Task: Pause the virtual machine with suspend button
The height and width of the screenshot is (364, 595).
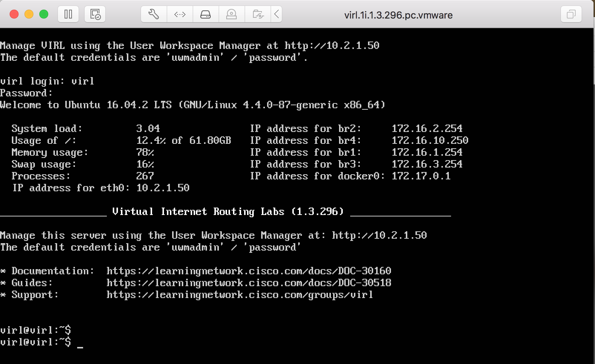Action: pos(68,14)
